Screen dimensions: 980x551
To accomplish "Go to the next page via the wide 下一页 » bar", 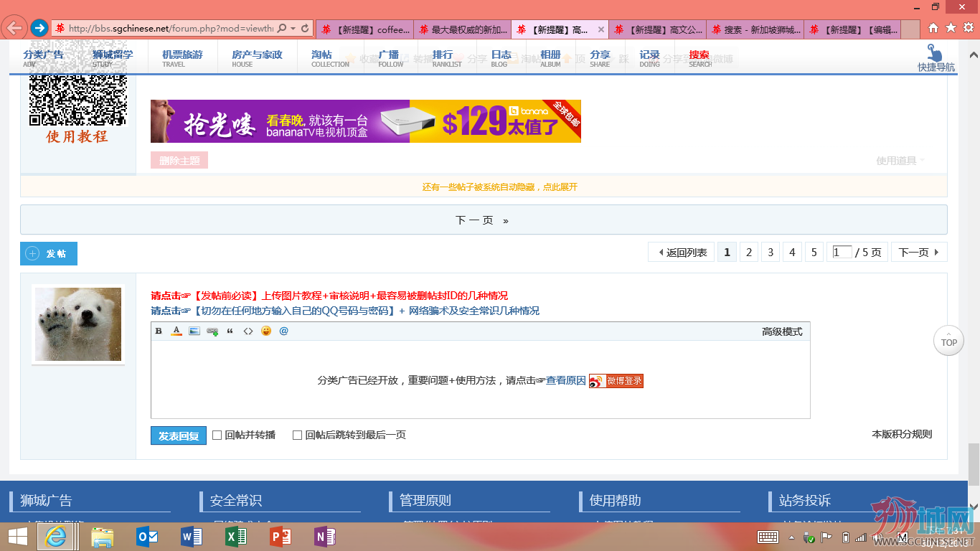I will 484,220.
